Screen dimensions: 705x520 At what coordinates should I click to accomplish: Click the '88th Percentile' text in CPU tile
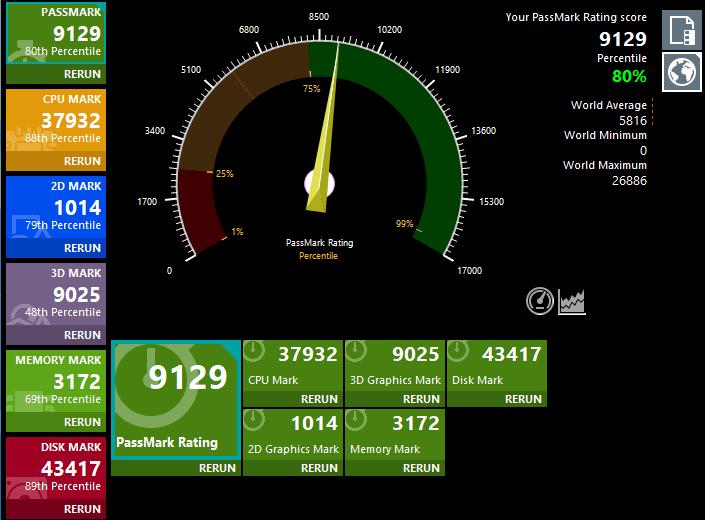tap(63, 138)
